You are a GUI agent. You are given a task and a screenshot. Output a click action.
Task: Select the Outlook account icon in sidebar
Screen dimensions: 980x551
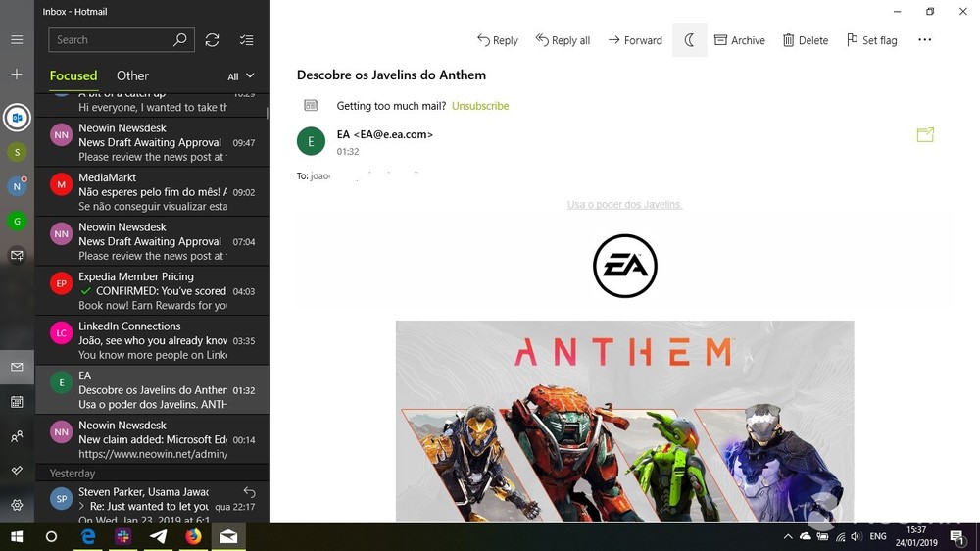click(17, 118)
